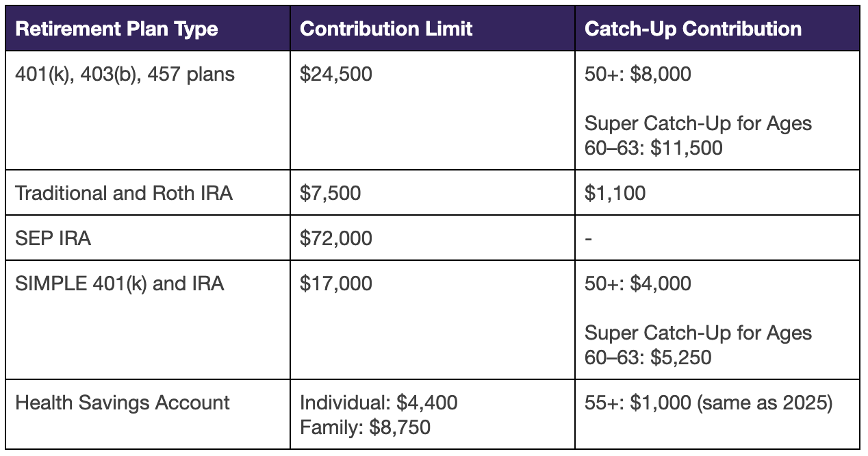This screenshot has width=868, height=456.
Task: Click the Individual: $4,400 limit
Action: (x=379, y=403)
